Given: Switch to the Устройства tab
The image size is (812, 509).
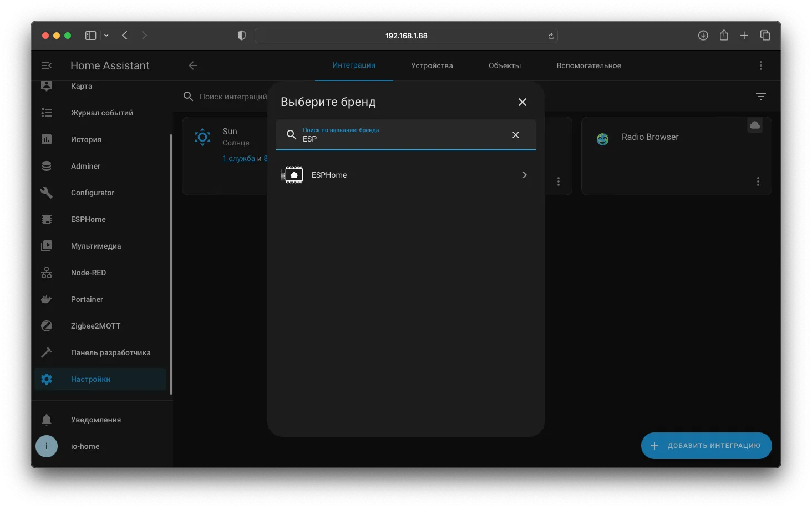Looking at the screenshot, I should coord(432,65).
